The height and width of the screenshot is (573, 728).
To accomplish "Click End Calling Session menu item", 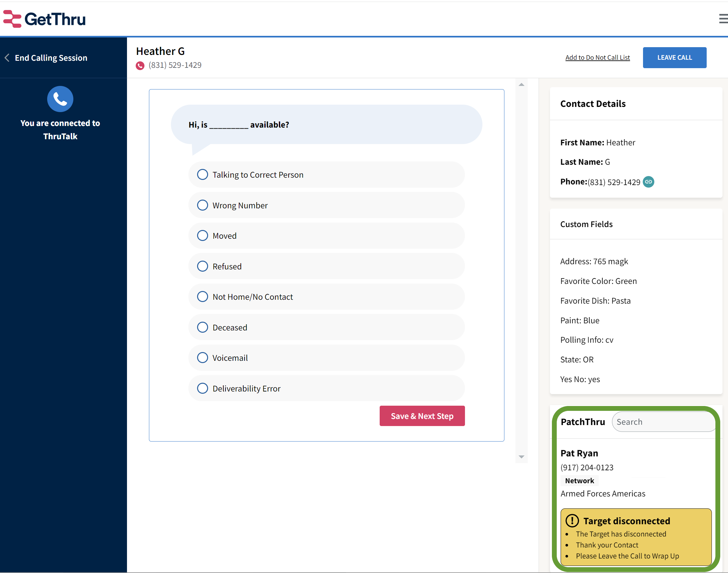I will click(x=51, y=58).
